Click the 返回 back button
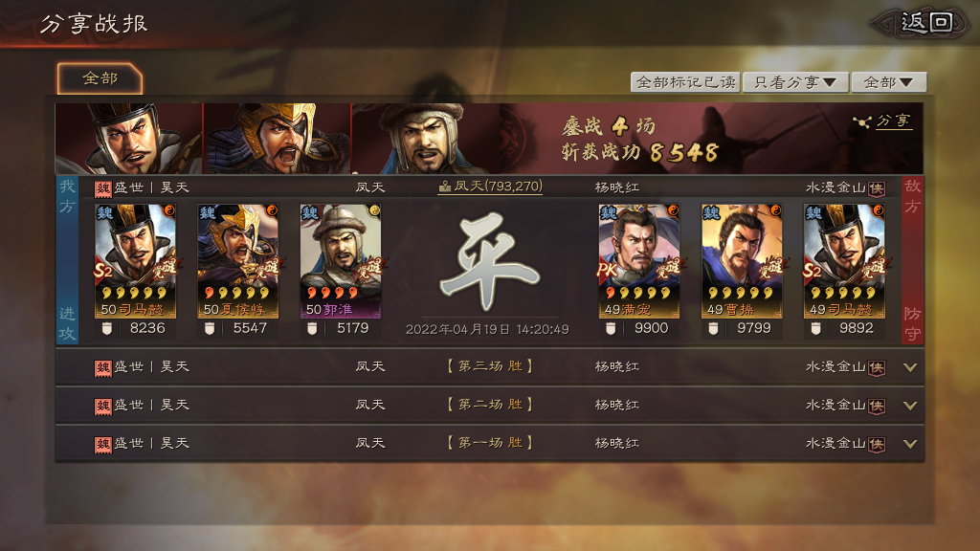This screenshot has width=980, height=551. (x=919, y=24)
